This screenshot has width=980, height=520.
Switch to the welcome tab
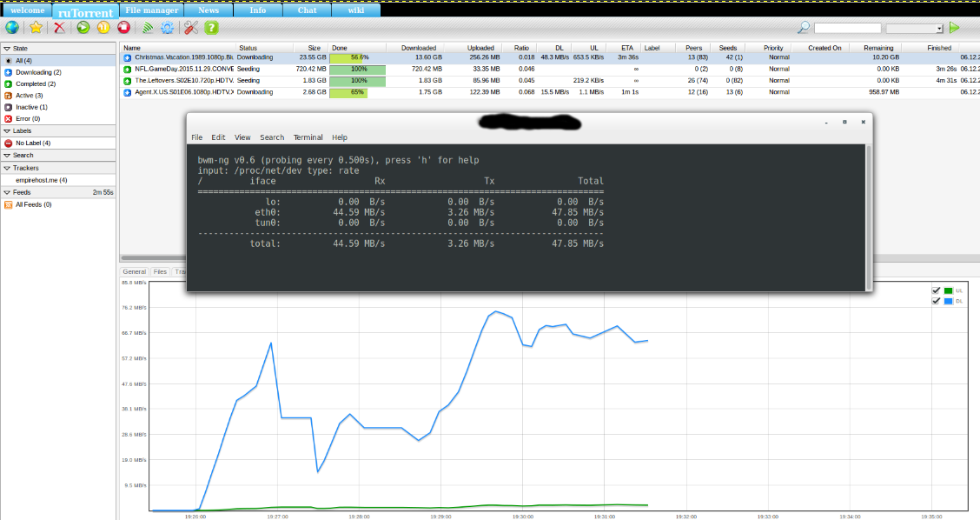click(28, 10)
